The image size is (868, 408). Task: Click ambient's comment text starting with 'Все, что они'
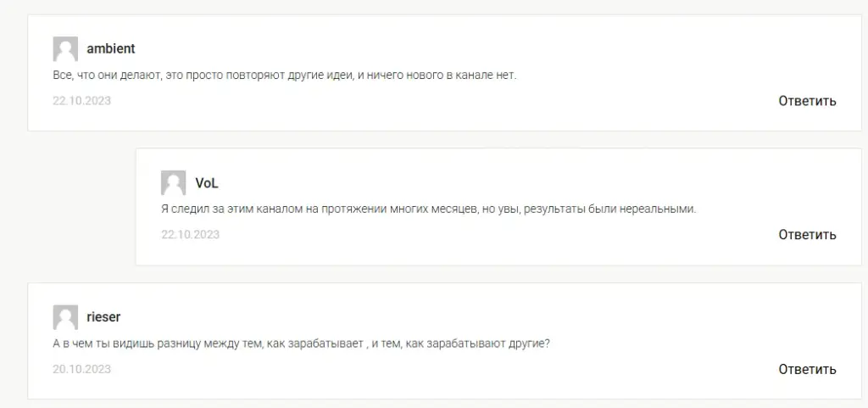[x=285, y=75]
